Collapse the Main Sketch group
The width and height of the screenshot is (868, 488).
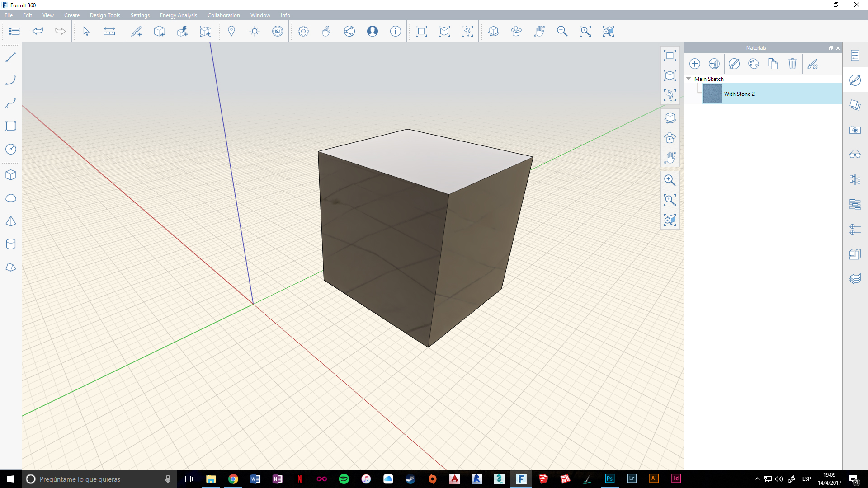[689, 79]
